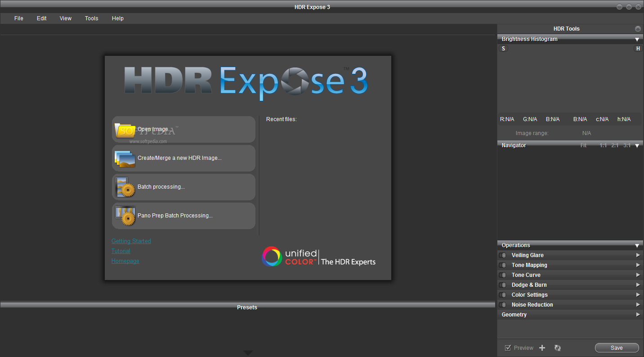Enable the Tone Mapping operation switch
This screenshot has height=357, width=644.
(502, 265)
